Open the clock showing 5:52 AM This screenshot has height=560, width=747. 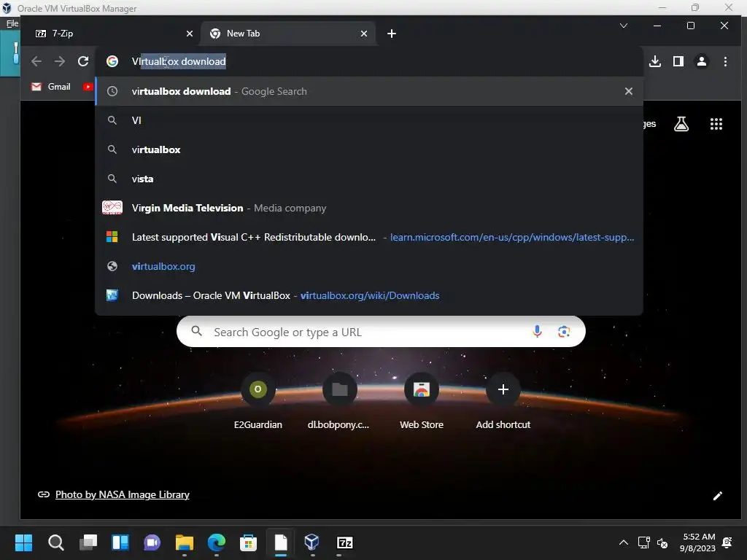click(x=697, y=542)
